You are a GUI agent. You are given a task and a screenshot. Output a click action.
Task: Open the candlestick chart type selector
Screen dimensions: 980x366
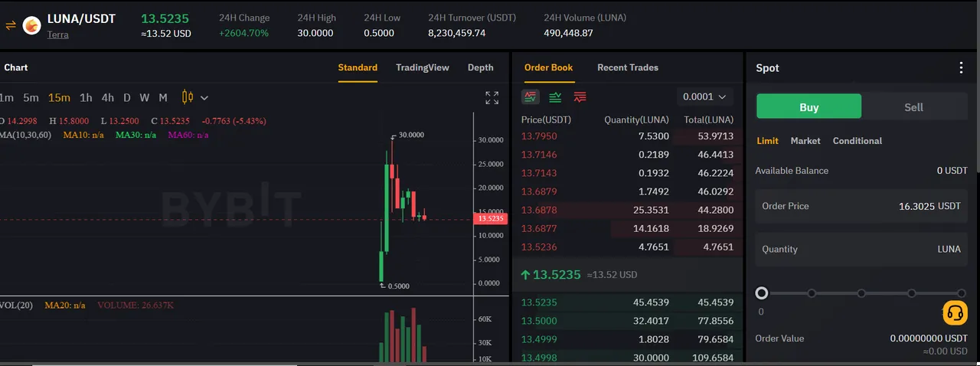(x=188, y=97)
